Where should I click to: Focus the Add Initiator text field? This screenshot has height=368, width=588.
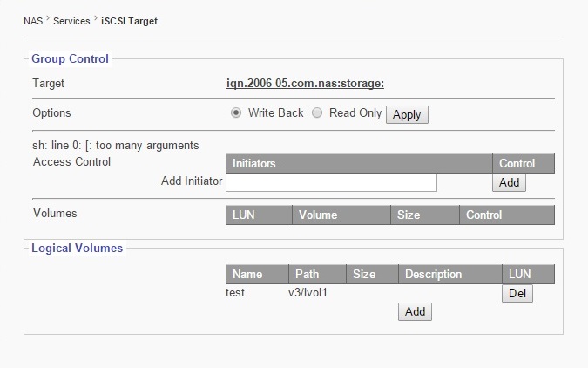coord(331,182)
